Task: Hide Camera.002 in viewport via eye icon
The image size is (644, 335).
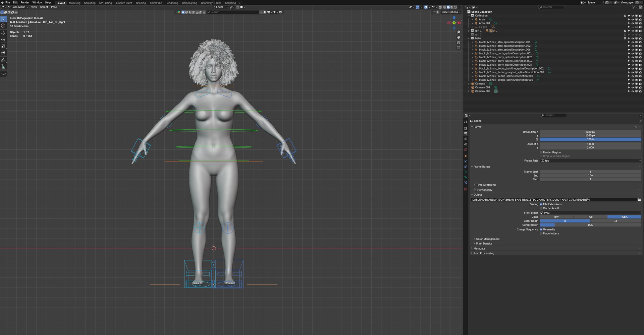Action: click(633, 91)
